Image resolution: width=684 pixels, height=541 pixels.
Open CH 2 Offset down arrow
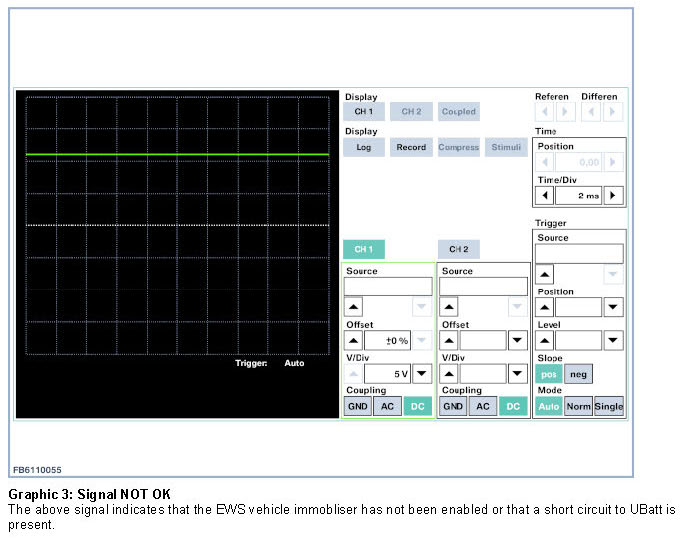click(517, 341)
